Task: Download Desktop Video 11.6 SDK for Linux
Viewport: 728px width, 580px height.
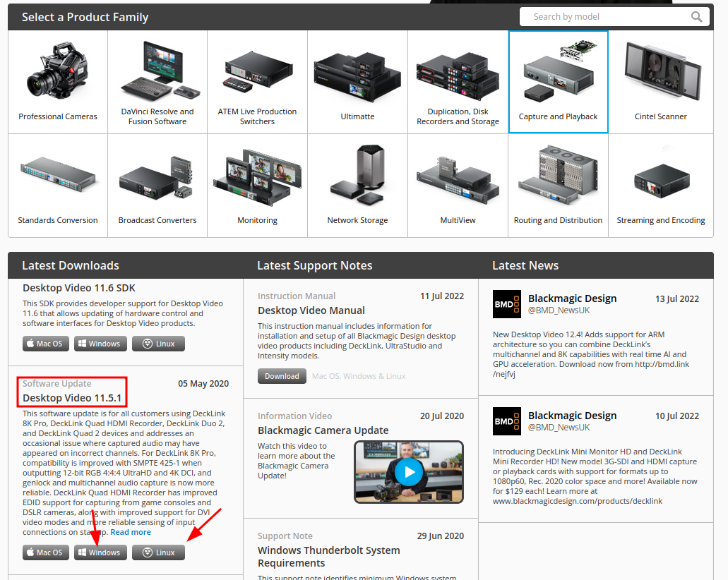Action: (158, 344)
